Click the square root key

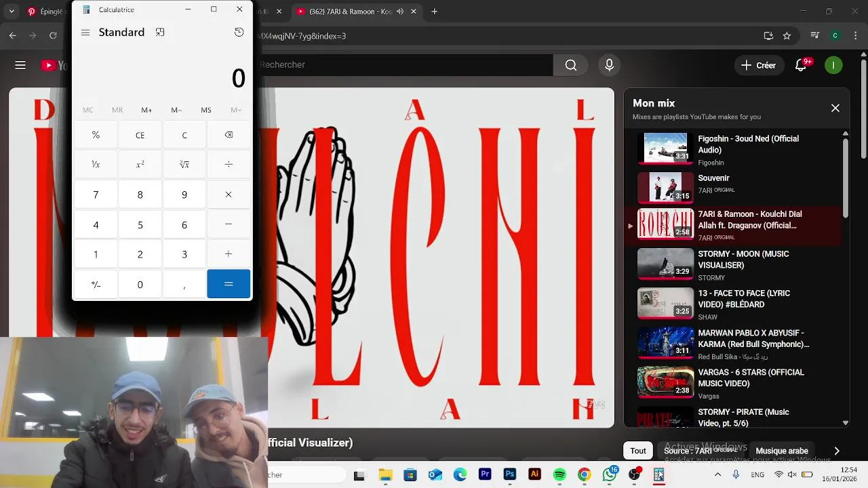[x=184, y=165]
